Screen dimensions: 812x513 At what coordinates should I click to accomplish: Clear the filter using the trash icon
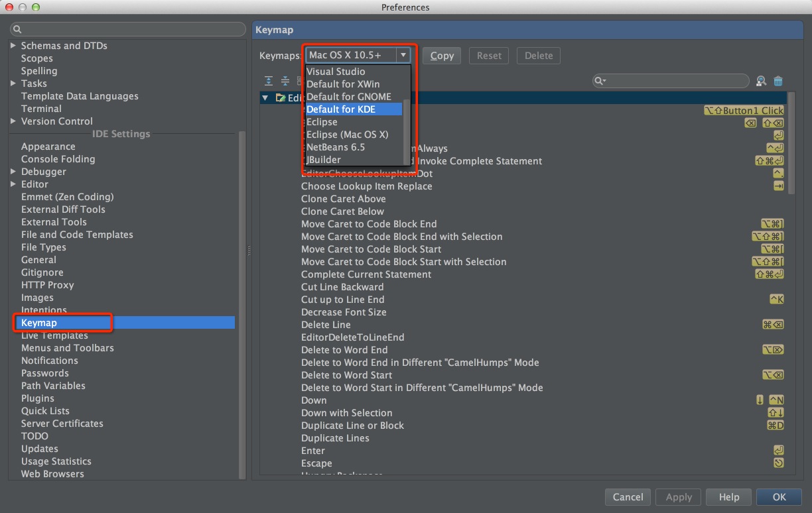tap(778, 80)
